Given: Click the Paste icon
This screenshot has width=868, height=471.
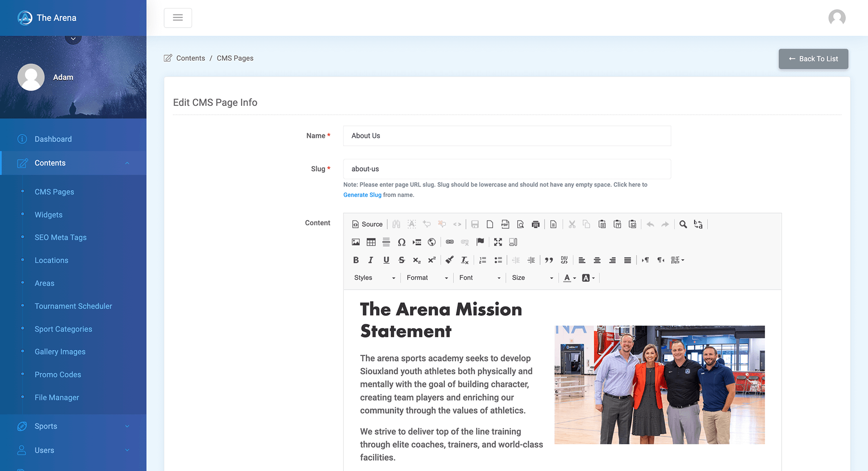Looking at the screenshot, I should [x=602, y=224].
